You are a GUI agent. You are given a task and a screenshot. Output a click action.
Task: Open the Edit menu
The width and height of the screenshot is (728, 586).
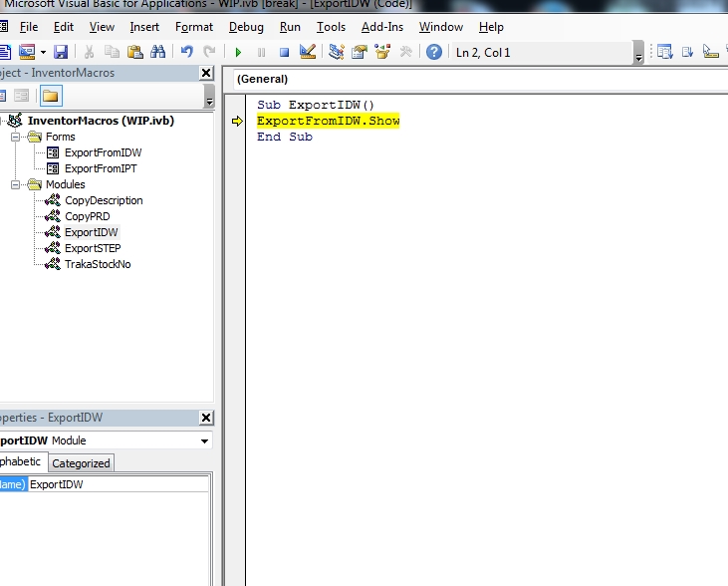(x=64, y=27)
